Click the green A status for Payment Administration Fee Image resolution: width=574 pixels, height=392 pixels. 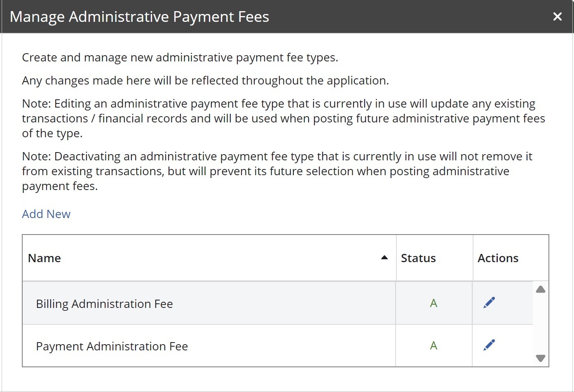(433, 346)
